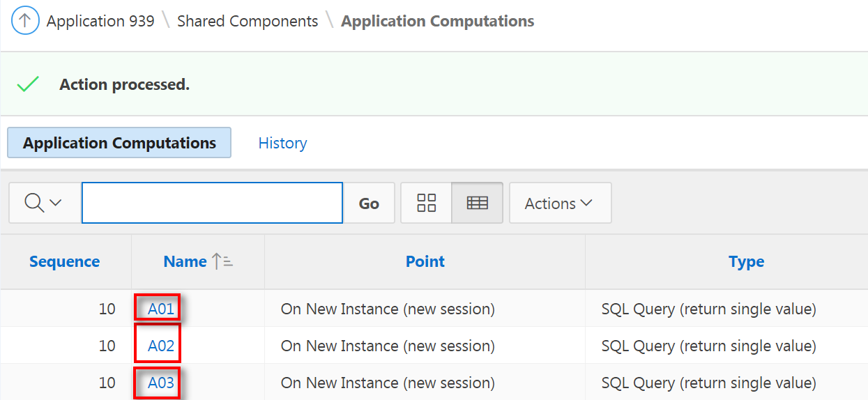
Task: Open computation A03
Action: [160, 383]
